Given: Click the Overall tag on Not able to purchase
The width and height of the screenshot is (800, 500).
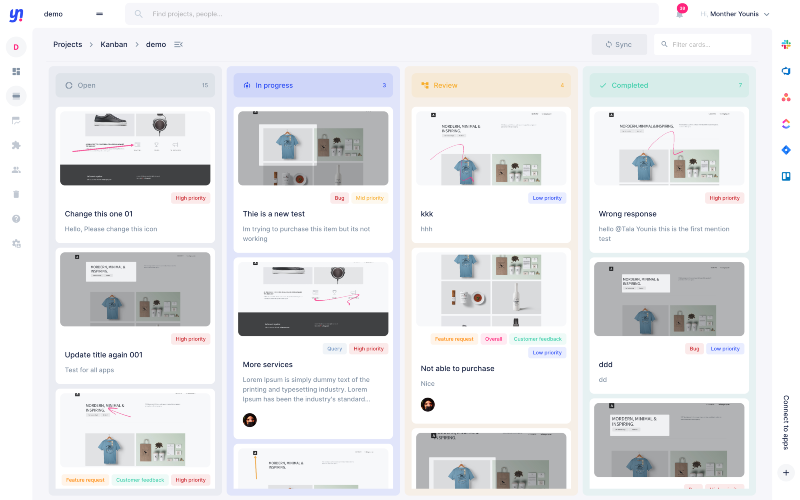Looking at the screenshot, I should [493, 339].
